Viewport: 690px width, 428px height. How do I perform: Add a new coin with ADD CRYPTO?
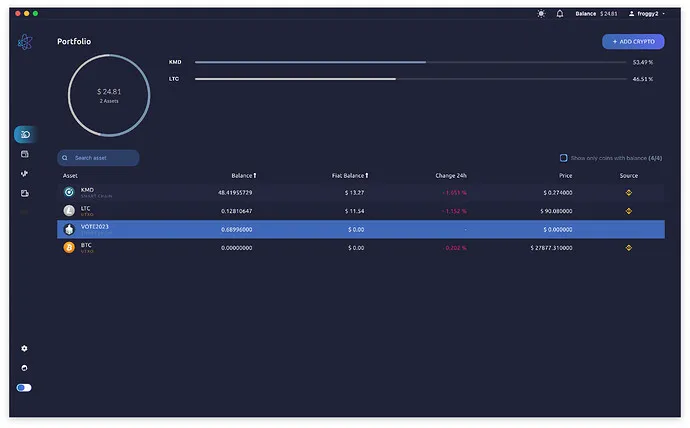633,41
